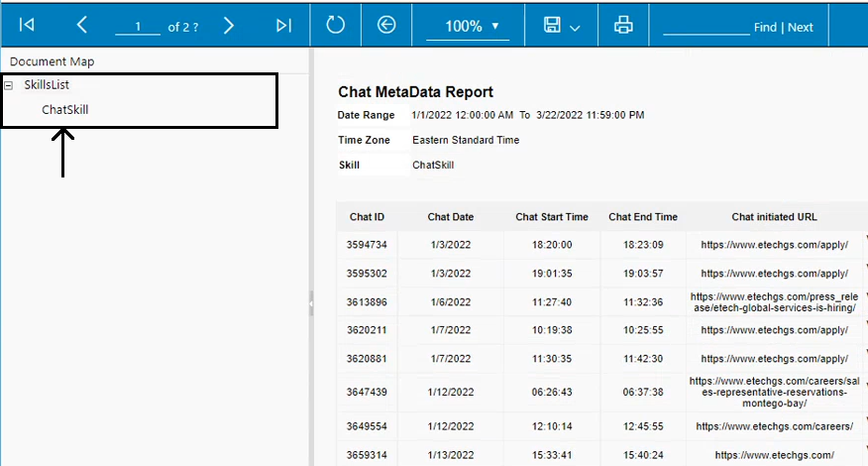Select SkillsList in Document Map
The height and width of the screenshot is (466, 868).
(47, 85)
